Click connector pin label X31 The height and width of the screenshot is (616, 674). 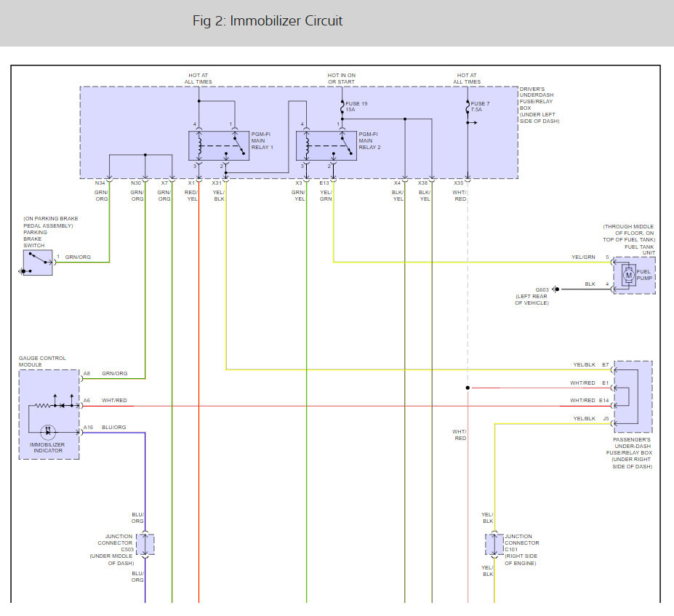[x=217, y=183]
